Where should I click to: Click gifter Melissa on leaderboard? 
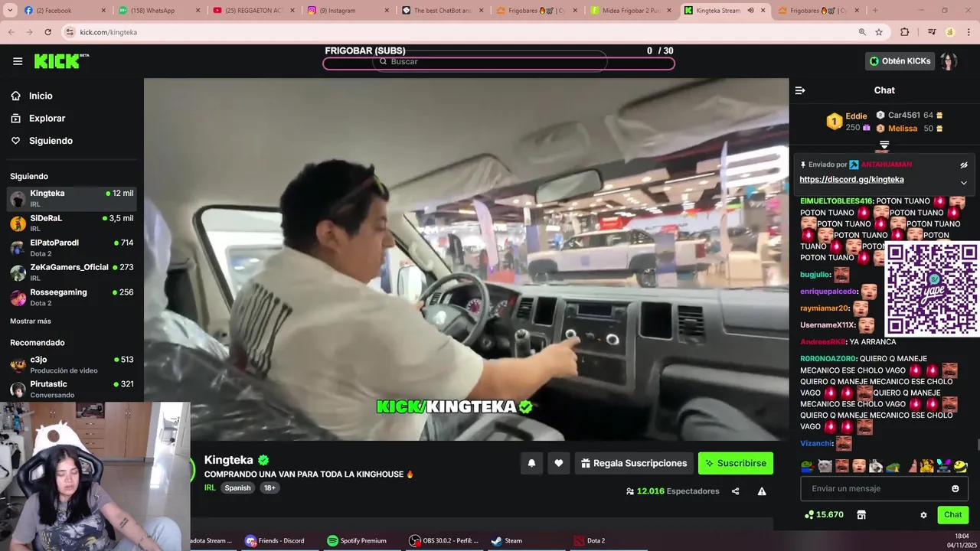pyautogui.click(x=903, y=129)
